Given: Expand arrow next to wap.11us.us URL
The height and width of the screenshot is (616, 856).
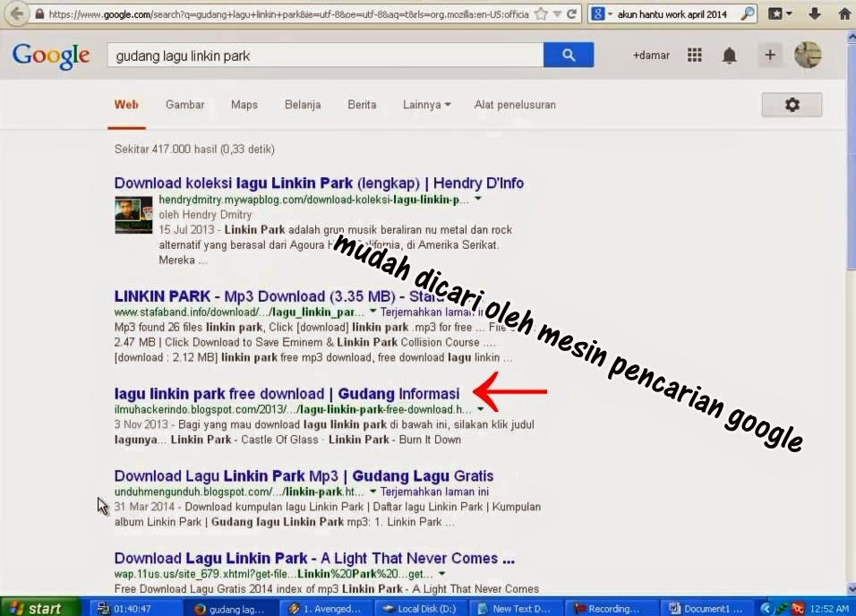Looking at the screenshot, I should point(441,574).
